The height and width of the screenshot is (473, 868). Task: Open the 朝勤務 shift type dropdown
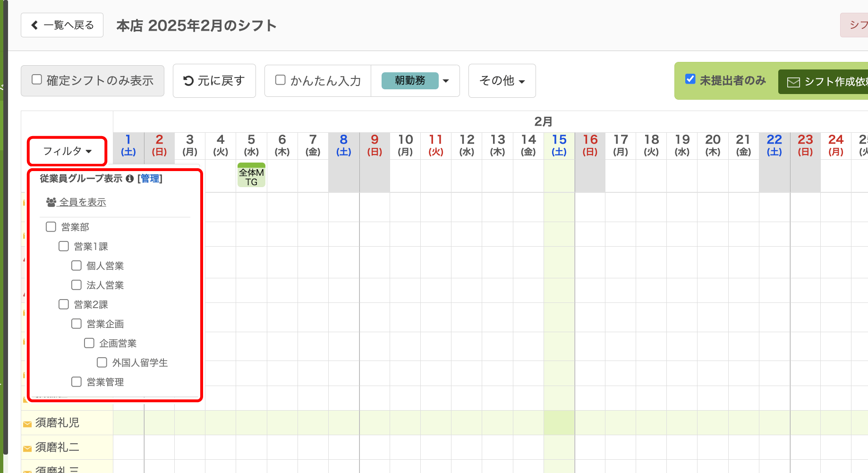[446, 81]
